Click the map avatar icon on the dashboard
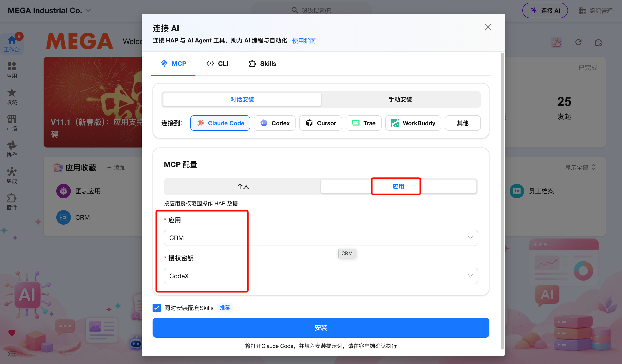The image size is (622, 364). [x=556, y=42]
